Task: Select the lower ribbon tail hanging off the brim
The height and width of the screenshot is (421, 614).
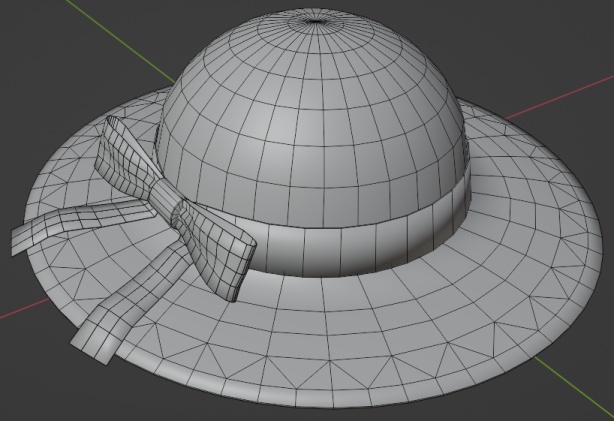Action: (129, 302)
